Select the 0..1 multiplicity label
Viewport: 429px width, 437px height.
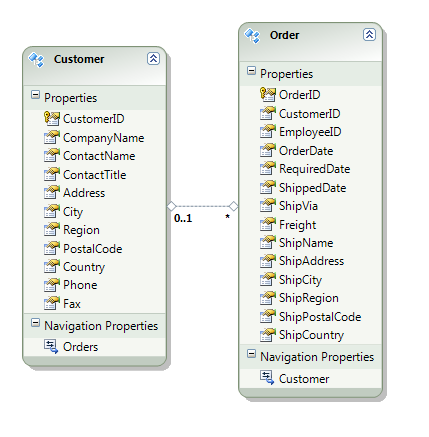183,218
